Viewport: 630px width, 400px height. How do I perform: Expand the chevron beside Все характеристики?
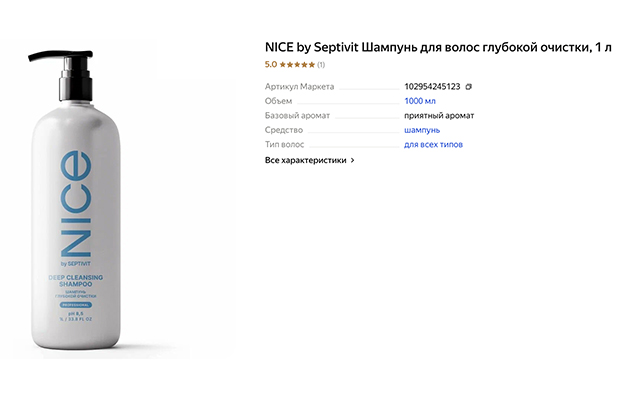352,160
